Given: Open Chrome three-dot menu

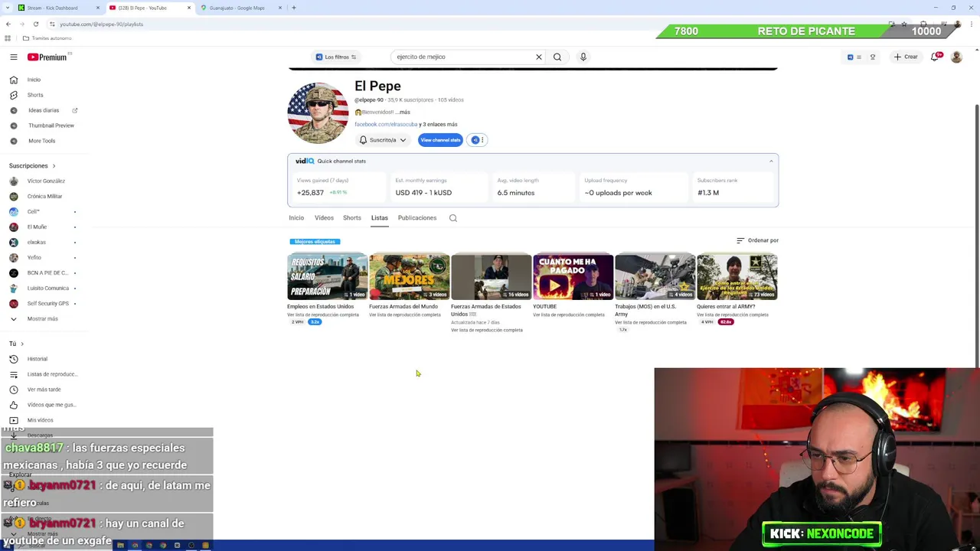Looking at the screenshot, I should (x=971, y=24).
